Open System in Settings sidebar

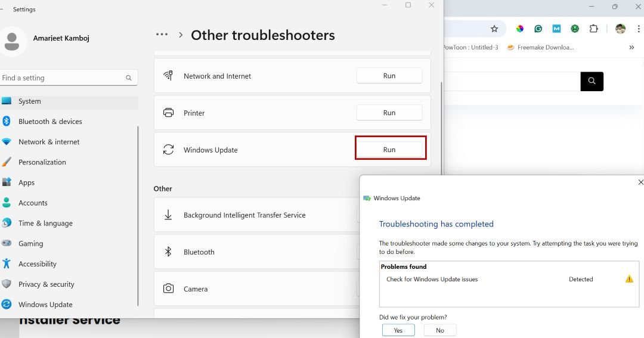coord(68,101)
